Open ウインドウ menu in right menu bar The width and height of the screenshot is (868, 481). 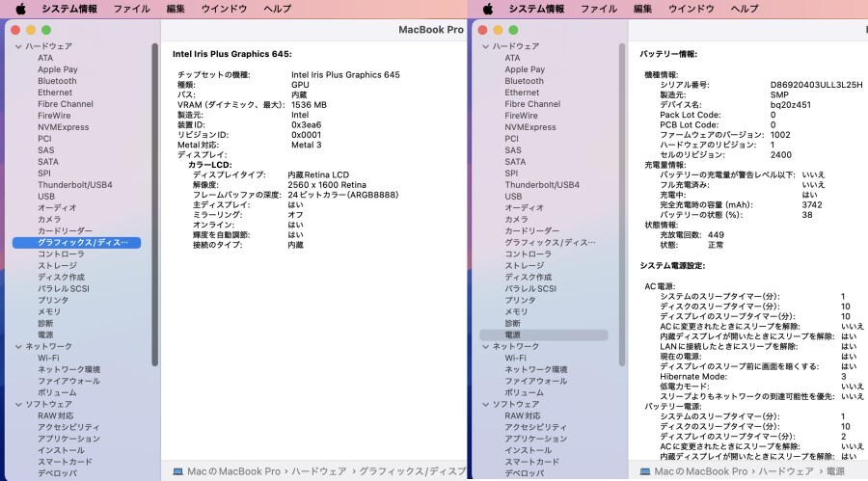tap(692, 9)
